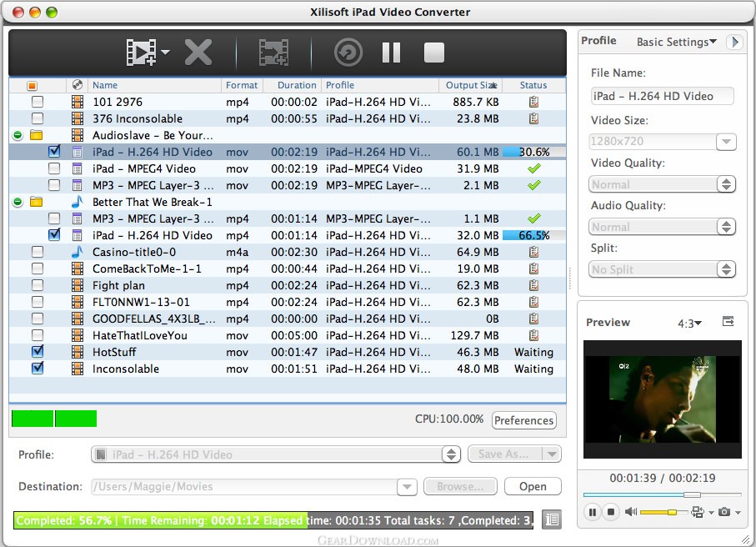Click status icon for 376 Inconsolable

tap(533, 118)
